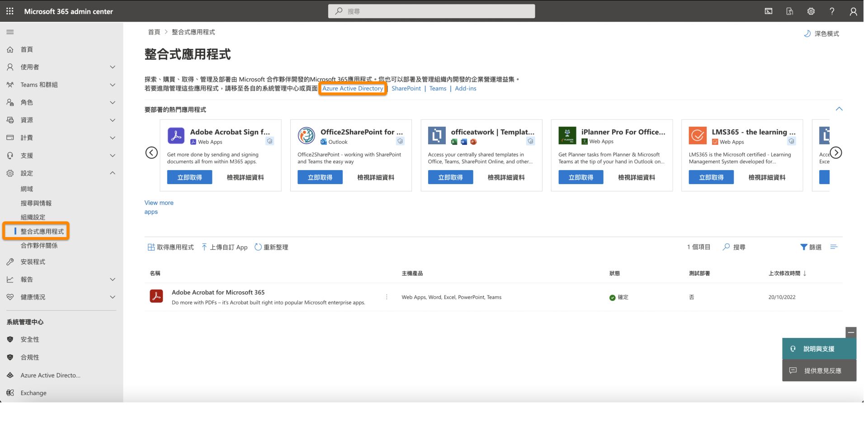Show next apps with right carousel arrow
Viewport: 868px width, 442px height.
click(x=836, y=152)
